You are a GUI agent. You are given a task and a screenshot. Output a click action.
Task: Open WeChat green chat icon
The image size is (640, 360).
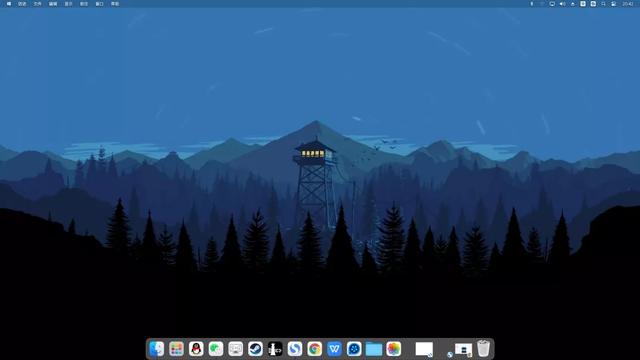tap(216, 349)
